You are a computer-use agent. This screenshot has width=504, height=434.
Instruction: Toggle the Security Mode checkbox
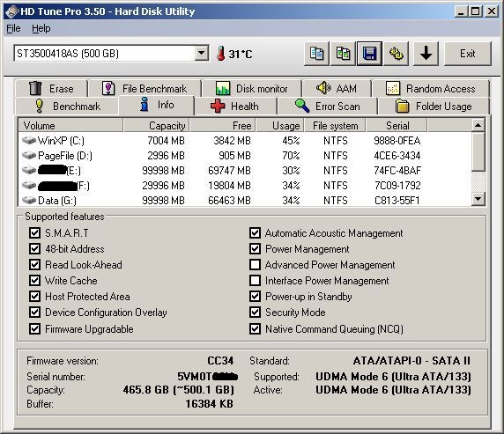[x=255, y=312]
